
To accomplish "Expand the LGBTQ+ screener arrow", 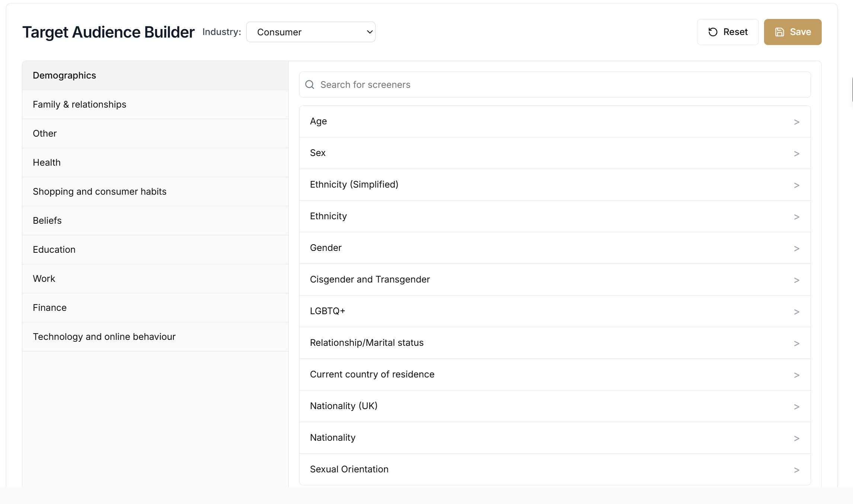I will [796, 312].
